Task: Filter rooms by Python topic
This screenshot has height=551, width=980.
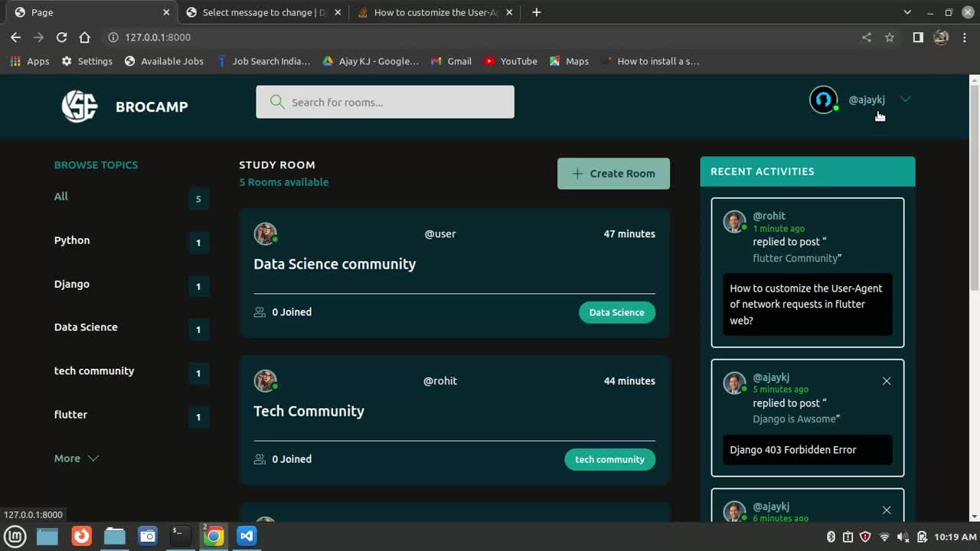Action: [x=72, y=240]
